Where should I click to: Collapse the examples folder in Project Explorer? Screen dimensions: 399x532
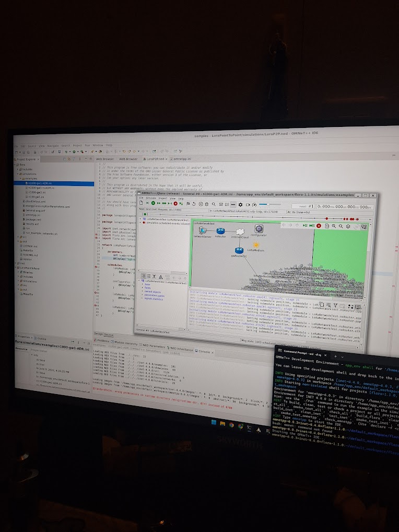click(x=21, y=179)
